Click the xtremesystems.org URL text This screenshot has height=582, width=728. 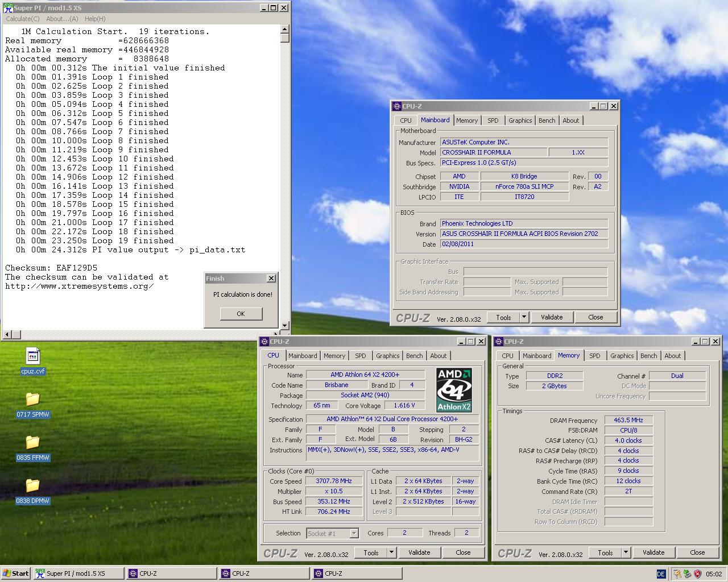tap(80, 286)
